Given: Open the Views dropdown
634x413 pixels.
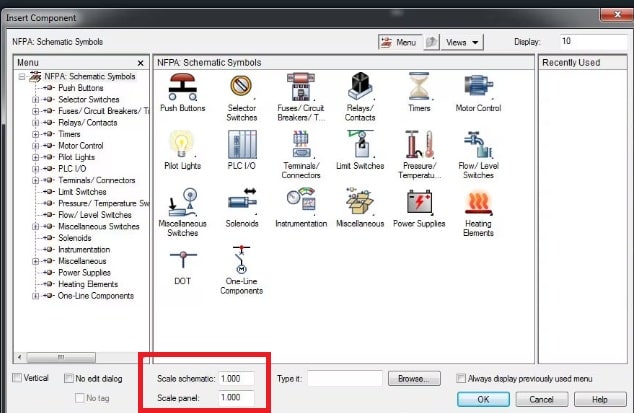Looking at the screenshot, I should [462, 42].
